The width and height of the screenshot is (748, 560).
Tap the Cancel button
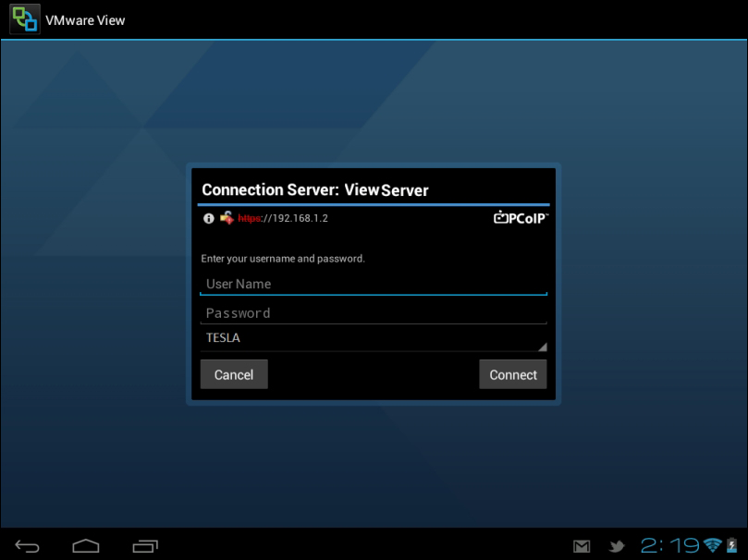[x=234, y=374]
